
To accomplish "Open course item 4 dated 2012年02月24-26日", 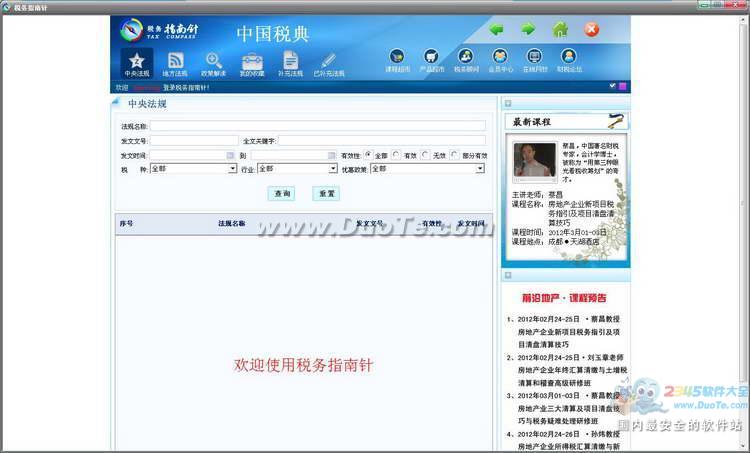I will tap(564, 441).
